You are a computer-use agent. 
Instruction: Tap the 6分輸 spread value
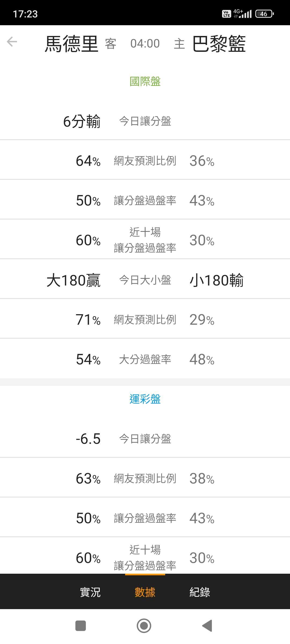(82, 121)
